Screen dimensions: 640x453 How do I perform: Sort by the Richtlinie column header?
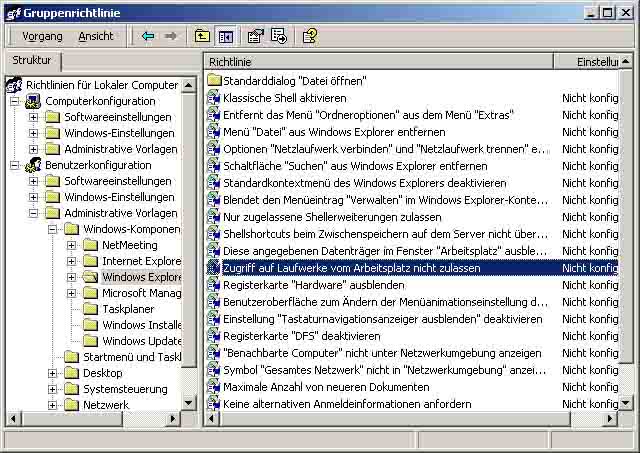coord(378,62)
